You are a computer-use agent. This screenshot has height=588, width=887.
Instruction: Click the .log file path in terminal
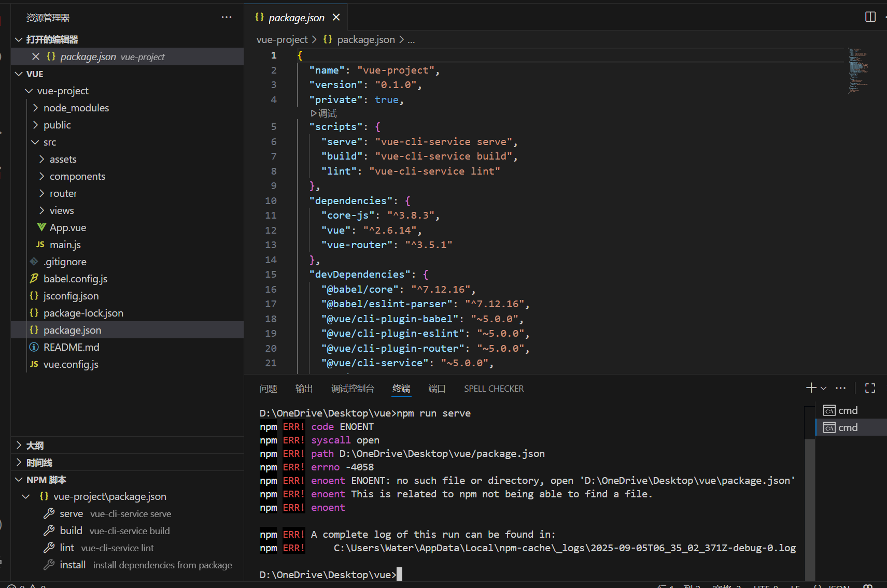pos(565,548)
